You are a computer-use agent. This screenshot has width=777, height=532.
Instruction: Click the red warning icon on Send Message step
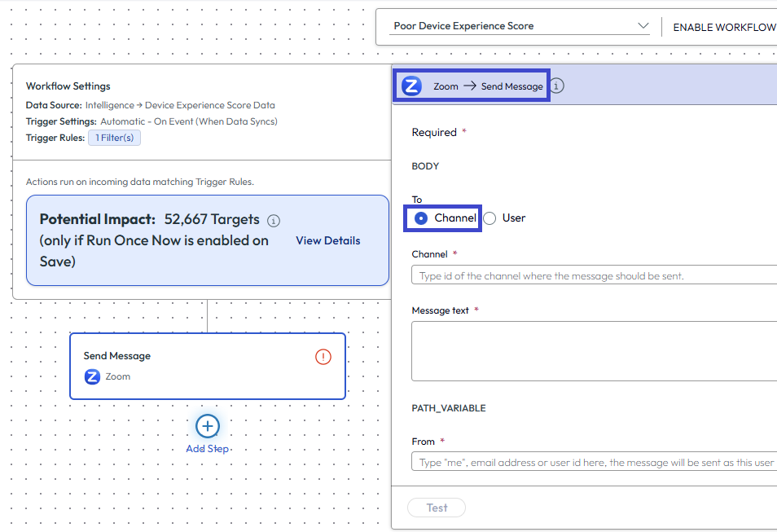click(x=323, y=357)
